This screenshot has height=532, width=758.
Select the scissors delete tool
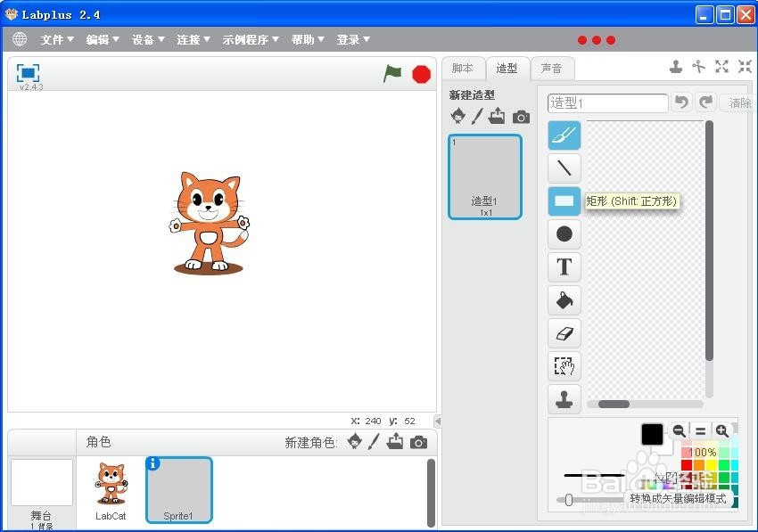pos(698,66)
